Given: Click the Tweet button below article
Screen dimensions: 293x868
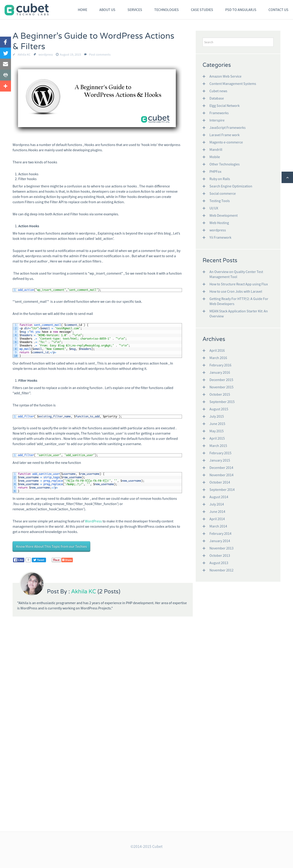Looking at the screenshot, I should pyautogui.click(x=39, y=560).
